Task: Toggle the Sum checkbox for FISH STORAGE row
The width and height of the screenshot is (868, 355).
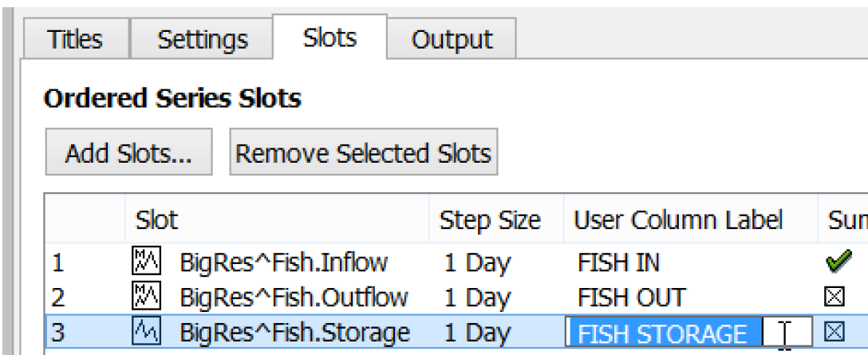Action: click(834, 332)
